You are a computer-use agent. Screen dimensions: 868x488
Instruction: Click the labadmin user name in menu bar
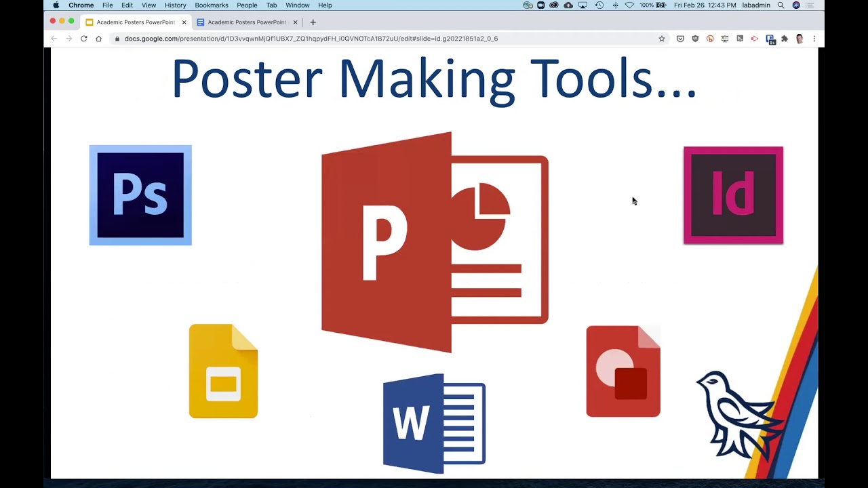click(x=756, y=5)
